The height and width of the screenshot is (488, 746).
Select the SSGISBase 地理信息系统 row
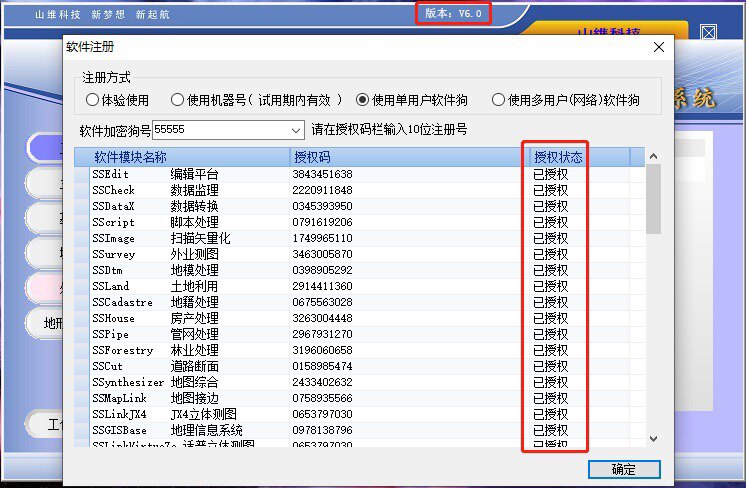pos(360,430)
